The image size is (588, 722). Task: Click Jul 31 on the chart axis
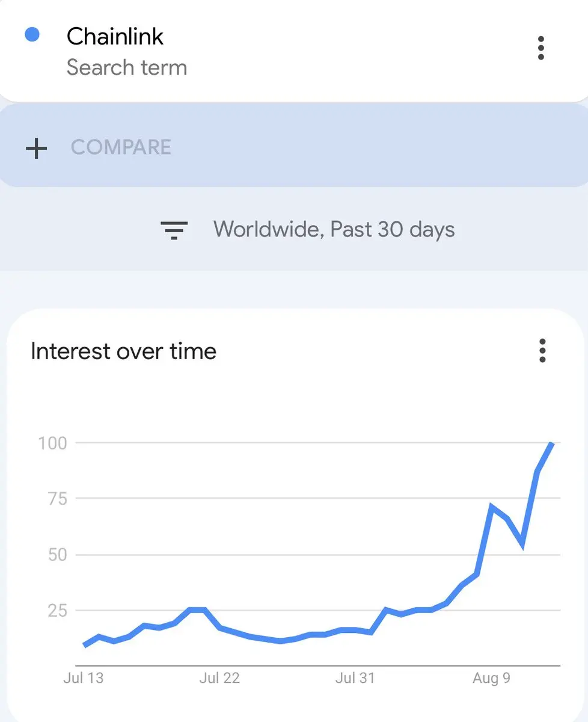[x=355, y=678]
